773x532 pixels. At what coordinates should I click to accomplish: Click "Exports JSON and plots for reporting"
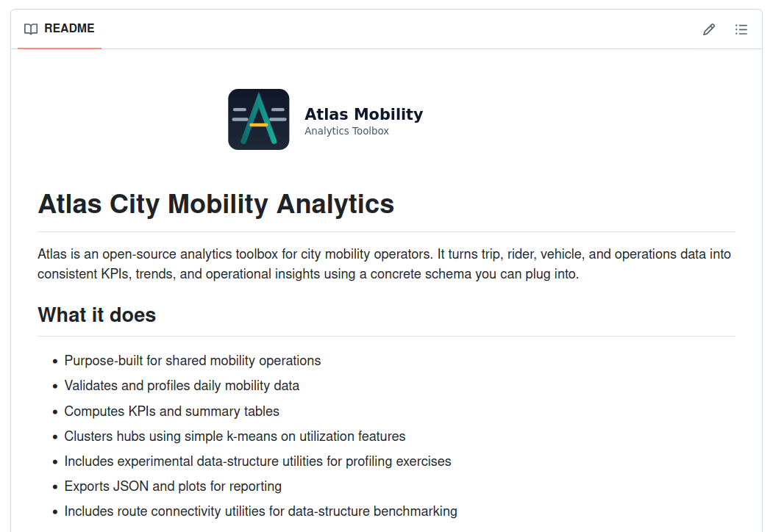coord(173,486)
